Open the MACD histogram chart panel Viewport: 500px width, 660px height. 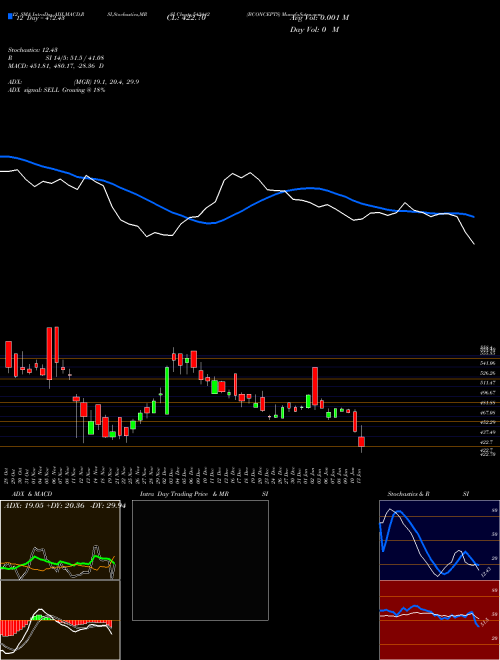[x=60, y=620]
